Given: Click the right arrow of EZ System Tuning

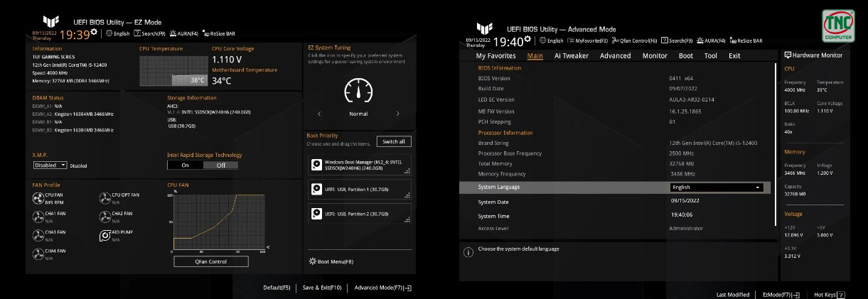Looking at the screenshot, I should pyautogui.click(x=397, y=114).
